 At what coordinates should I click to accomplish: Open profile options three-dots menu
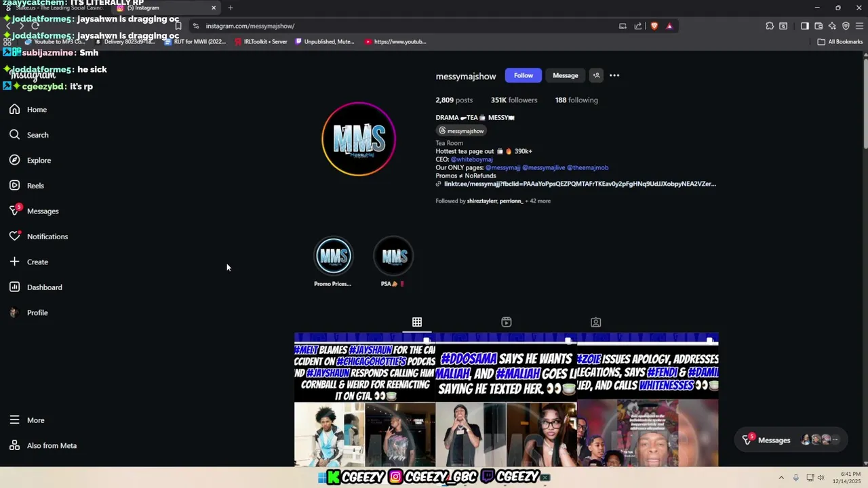coord(614,75)
